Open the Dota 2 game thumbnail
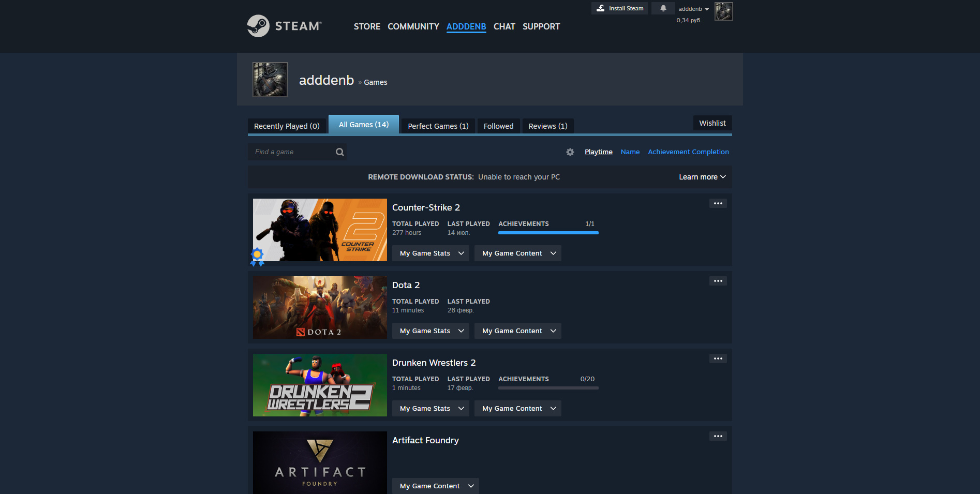 coord(320,307)
